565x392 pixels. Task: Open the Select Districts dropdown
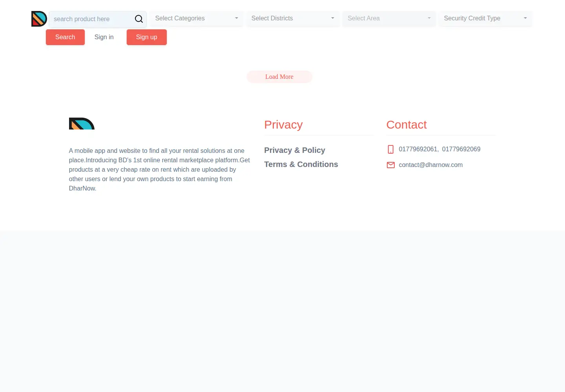[293, 18]
